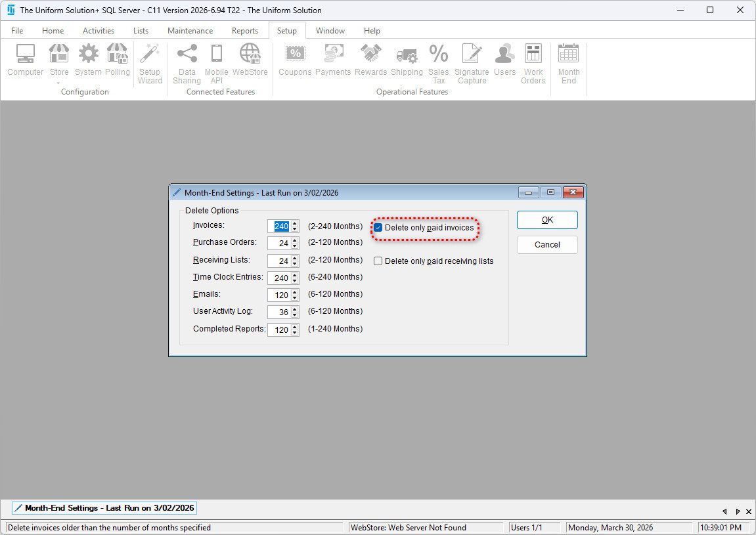Open the Coupons setup icon
Screen dimensions: 756x535
(x=295, y=62)
